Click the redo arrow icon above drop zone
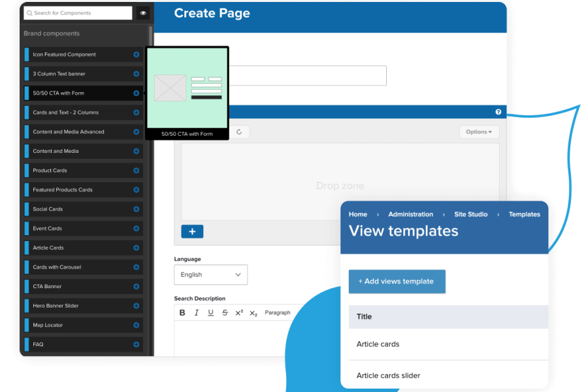This screenshot has width=588, height=392. click(x=239, y=132)
